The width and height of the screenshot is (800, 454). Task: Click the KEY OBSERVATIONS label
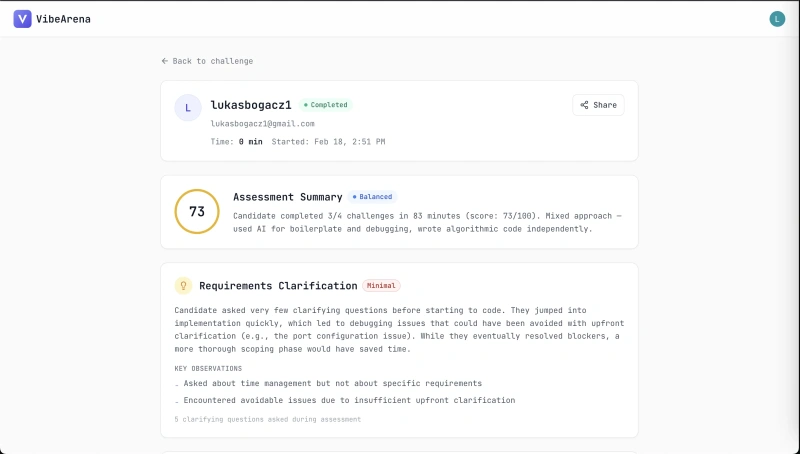[x=208, y=368]
